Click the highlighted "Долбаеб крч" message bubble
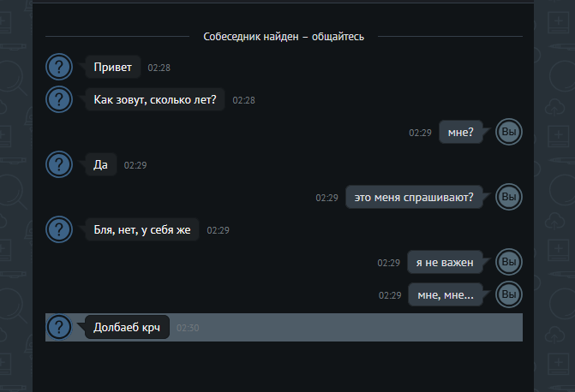The width and height of the screenshot is (575, 392). coord(127,327)
